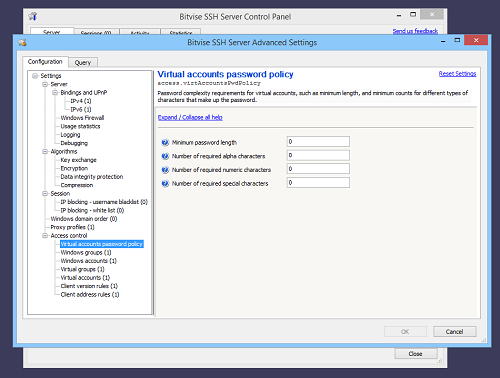Select Windows accounts (1) tree item
500x378 pixels.
pos(89,261)
